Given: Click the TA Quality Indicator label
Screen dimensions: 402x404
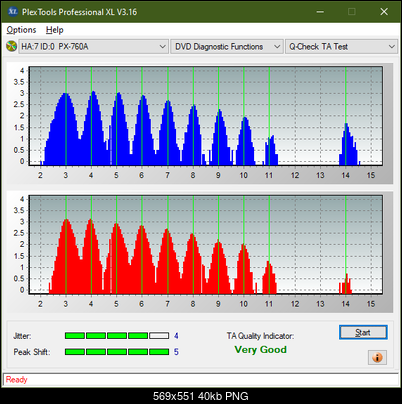Looking at the screenshot, I should (260, 336).
